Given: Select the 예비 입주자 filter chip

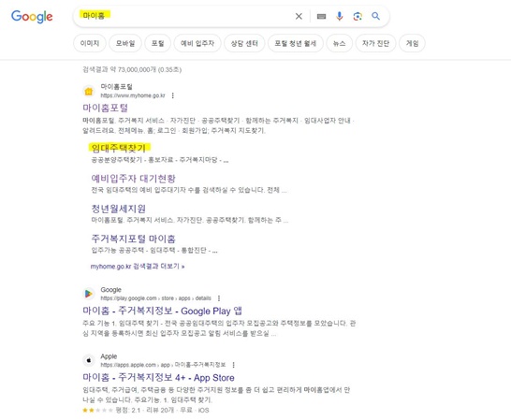Looking at the screenshot, I should (197, 43).
